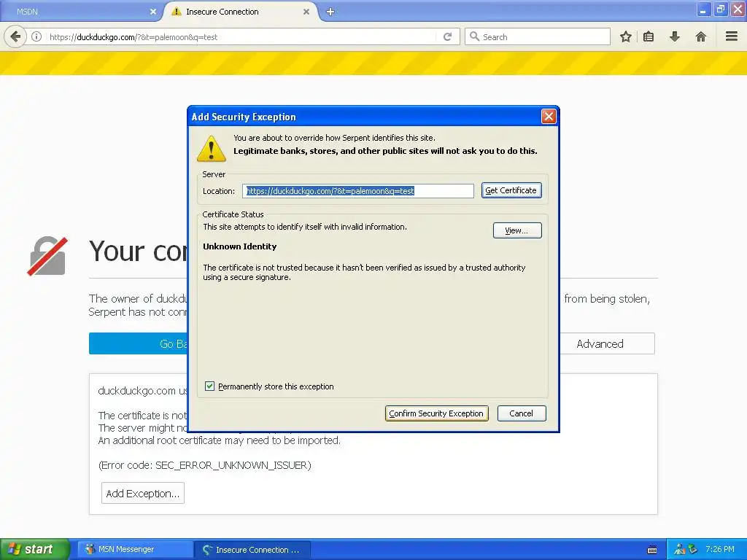747x560 pixels.
Task: Click Get Certificate button
Action: coord(511,190)
